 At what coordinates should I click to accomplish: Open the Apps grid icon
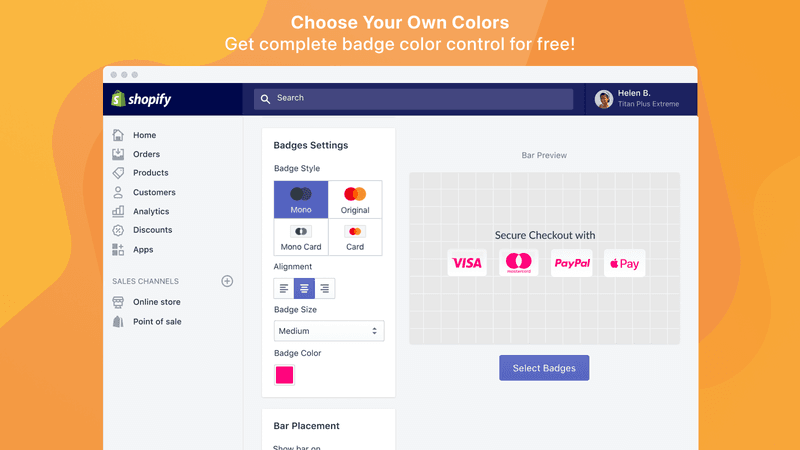(x=118, y=249)
